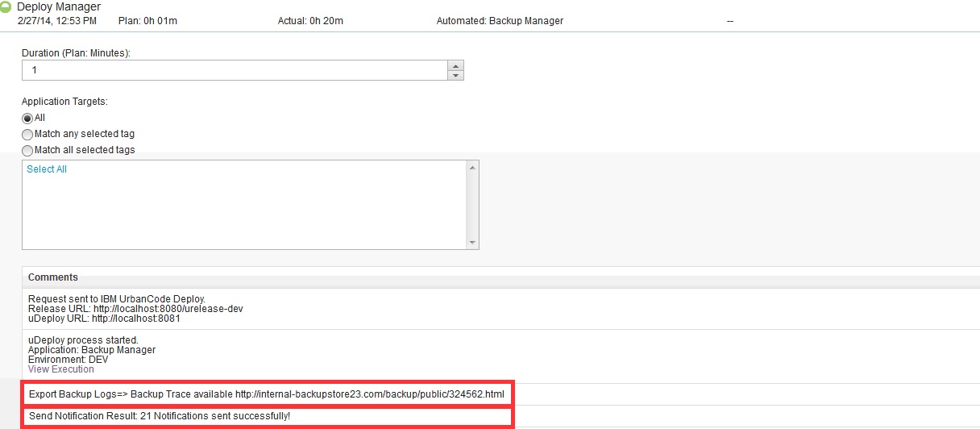The height and width of the screenshot is (429, 980).
Task: Open the "View Execution" link
Action: pyautogui.click(x=60, y=369)
